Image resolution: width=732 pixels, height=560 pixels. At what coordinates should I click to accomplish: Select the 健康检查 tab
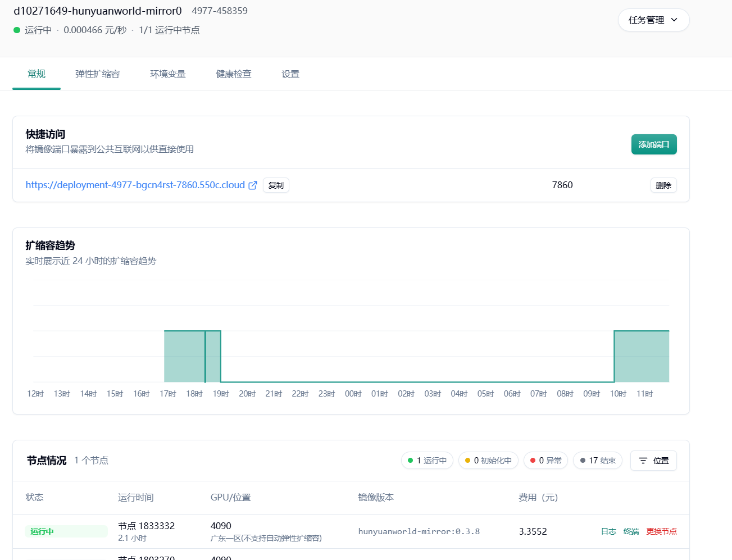[233, 74]
